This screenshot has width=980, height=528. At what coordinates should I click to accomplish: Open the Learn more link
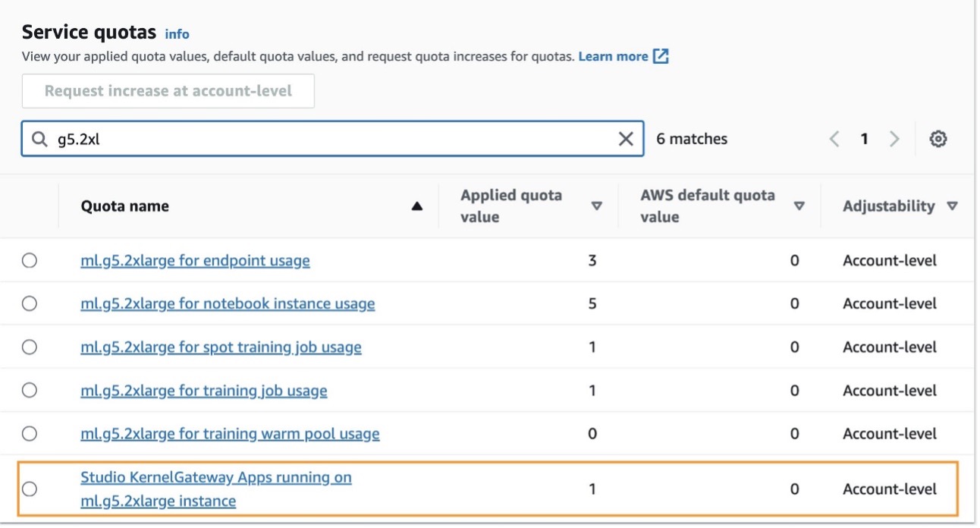[613, 56]
